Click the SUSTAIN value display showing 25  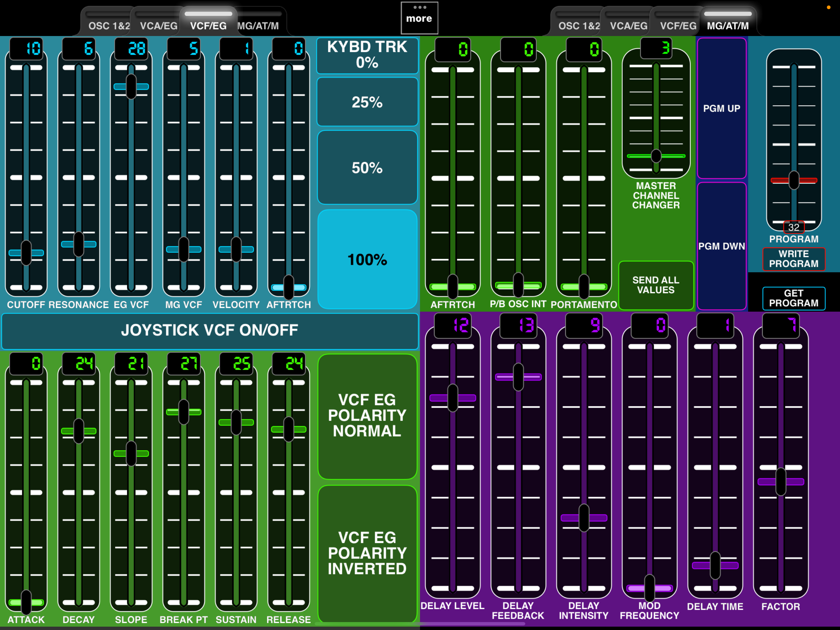(236, 364)
